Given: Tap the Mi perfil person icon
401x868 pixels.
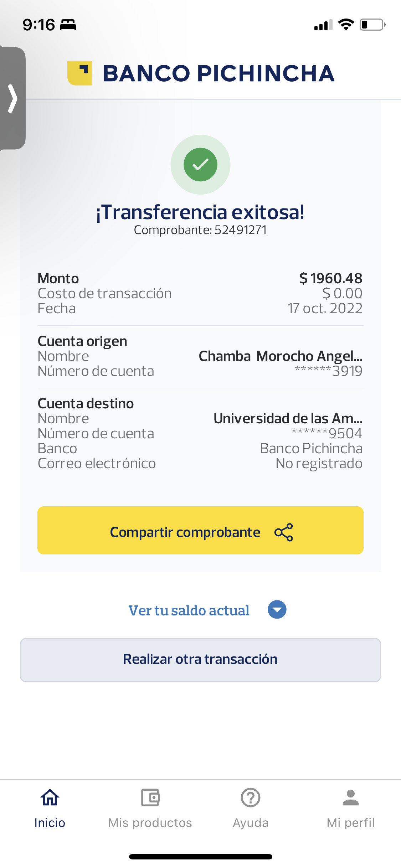Looking at the screenshot, I should click(351, 797).
